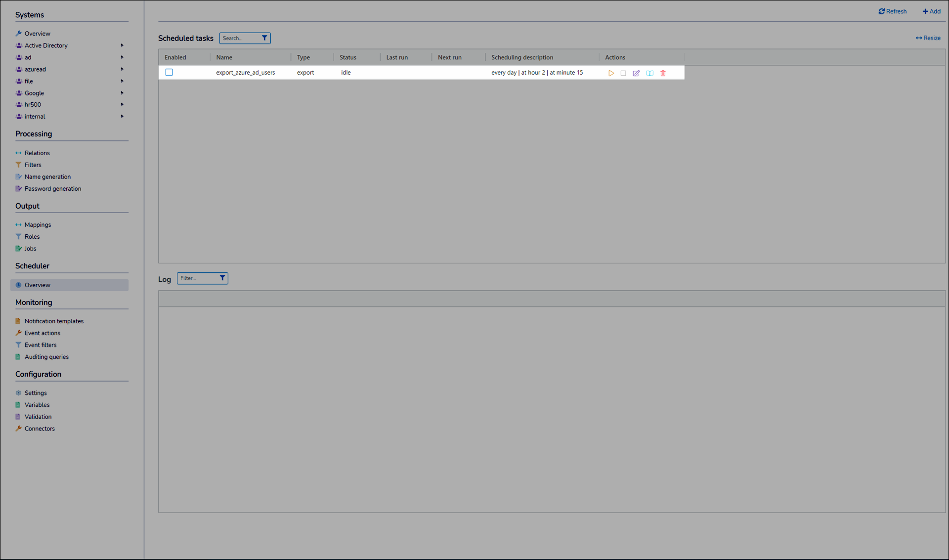Delete the export_azure_ad_users task
Image resolution: width=949 pixels, height=560 pixels.
(x=663, y=73)
